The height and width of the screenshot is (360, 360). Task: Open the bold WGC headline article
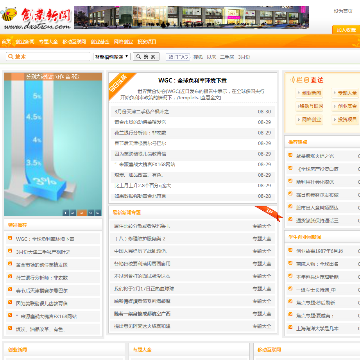(x=192, y=80)
